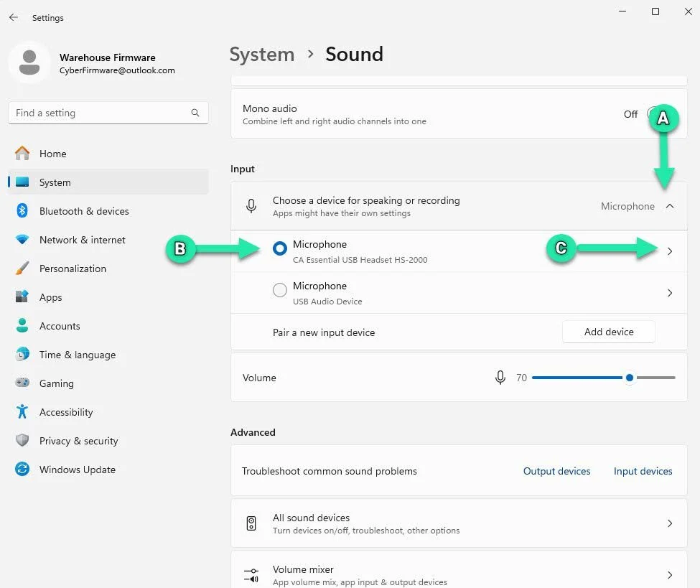Go to Accounts settings

coord(60,325)
